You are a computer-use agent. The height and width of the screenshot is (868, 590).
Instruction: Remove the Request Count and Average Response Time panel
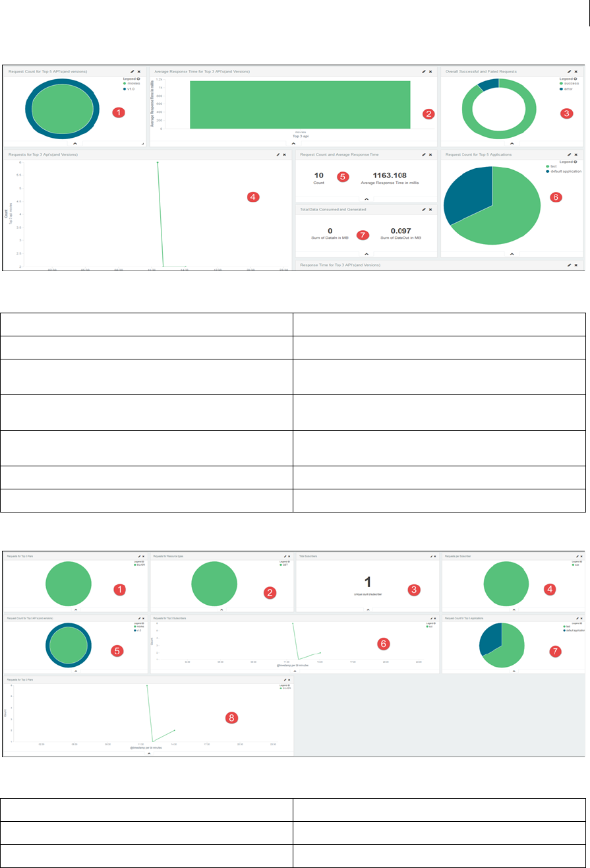pyautogui.click(x=430, y=154)
